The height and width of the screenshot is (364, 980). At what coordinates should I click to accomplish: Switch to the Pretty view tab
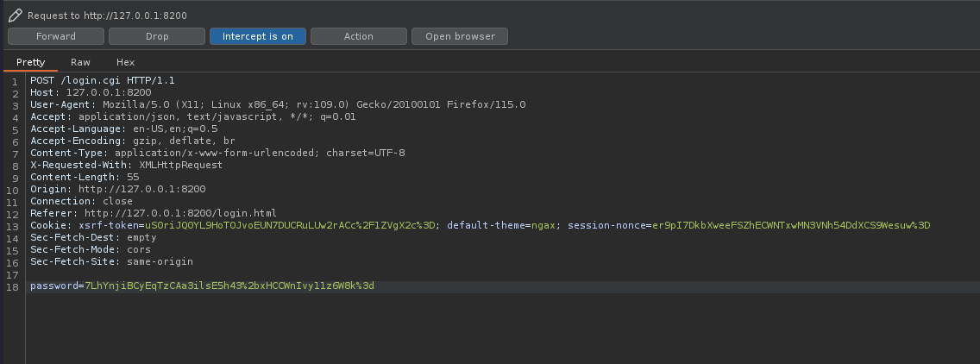tap(30, 62)
